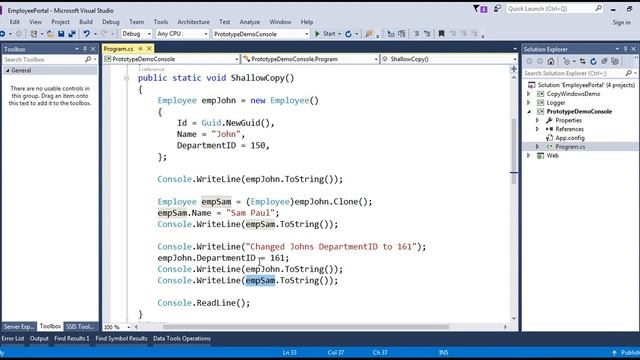Image resolution: width=640 pixels, height=360 pixels.
Task: Refresh Solution Explorer with the refresh icon
Action: coord(593,61)
